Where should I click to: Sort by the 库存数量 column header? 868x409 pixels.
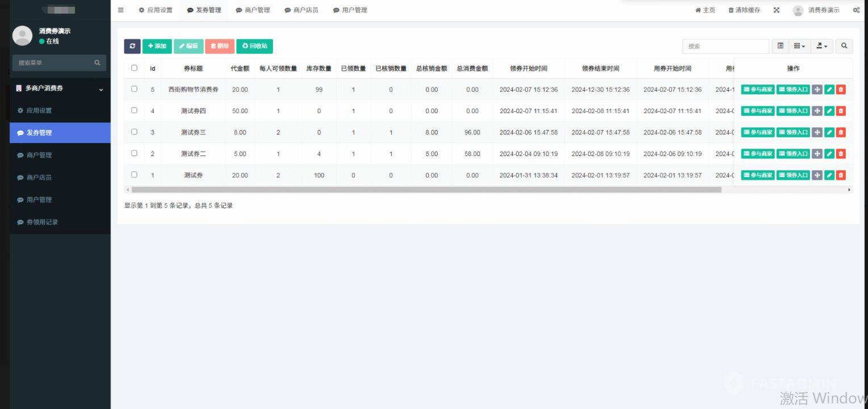pyautogui.click(x=319, y=68)
